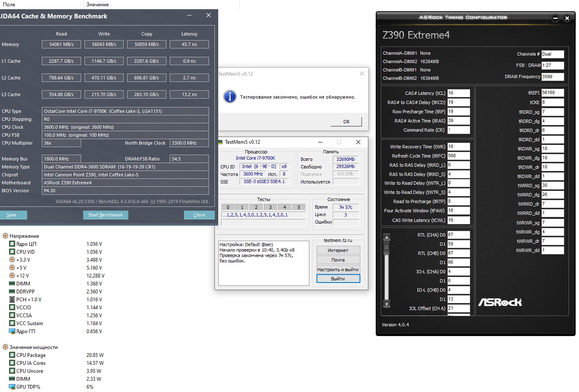Click the TestMem5 v0.12 title bar app icon
This screenshot has width=579, height=392.
click(x=220, y=142)
